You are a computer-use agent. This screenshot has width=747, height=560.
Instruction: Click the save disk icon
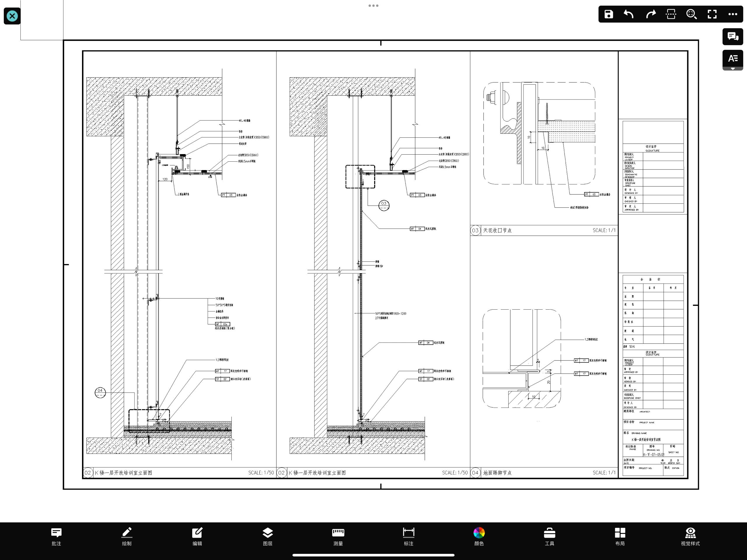pyautogui.click(x=608, y=14)
